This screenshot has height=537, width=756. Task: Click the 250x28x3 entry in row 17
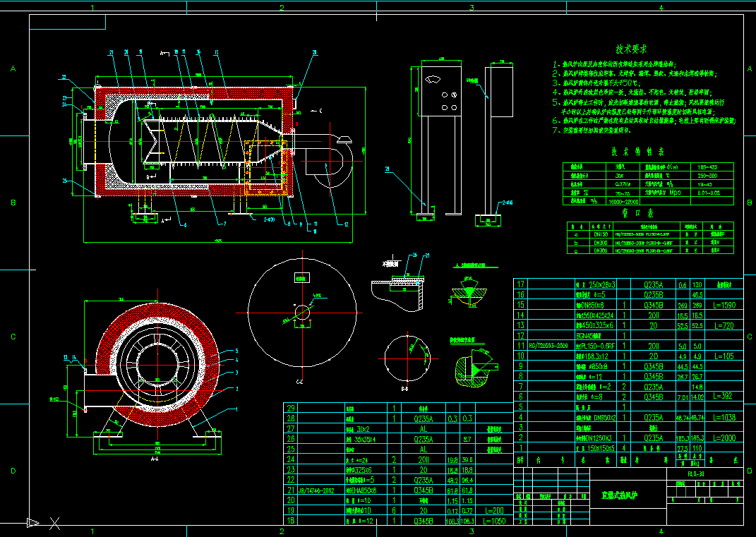596,285
